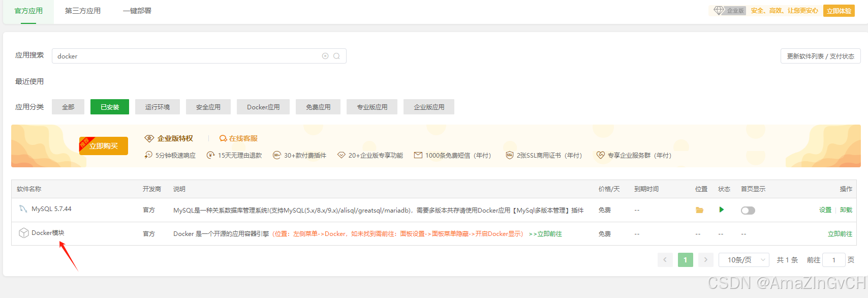Image resolution: width=868 pixels, height=298 pixels.
Task: Select page 1 button
Action: pyautogui.click(x=686, y=260)
